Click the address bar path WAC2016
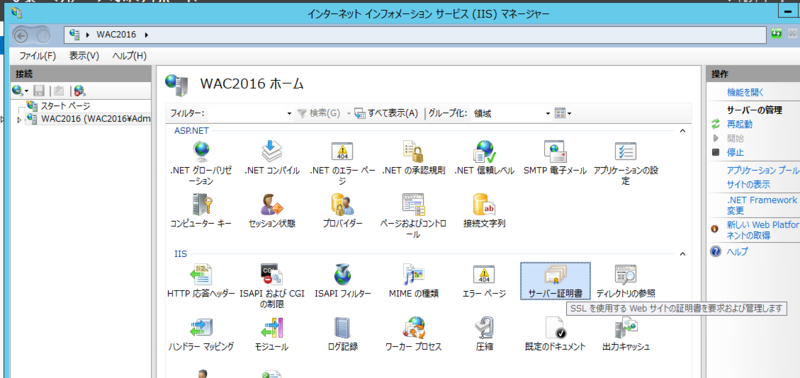 click(116, 35)
